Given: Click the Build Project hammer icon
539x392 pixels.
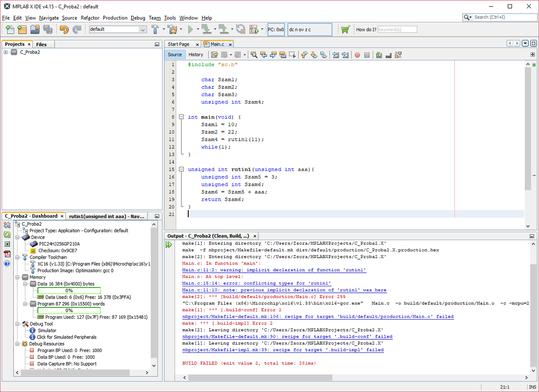Looking at the screenshot, I should point(155,29).
